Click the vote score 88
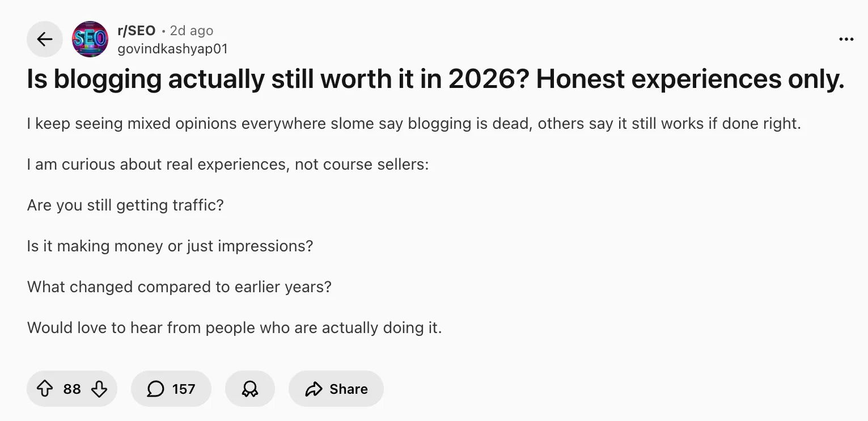868x421 pixels. point(72,389)
